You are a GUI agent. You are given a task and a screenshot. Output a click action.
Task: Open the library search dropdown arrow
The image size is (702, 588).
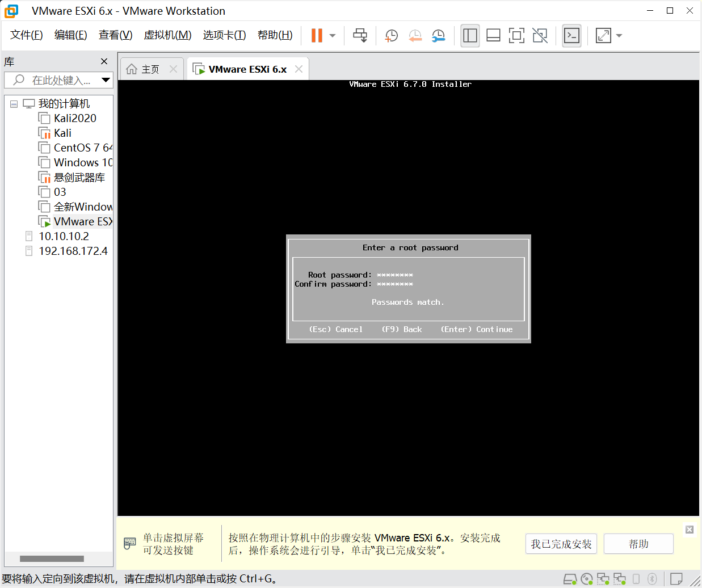[106, 80]
